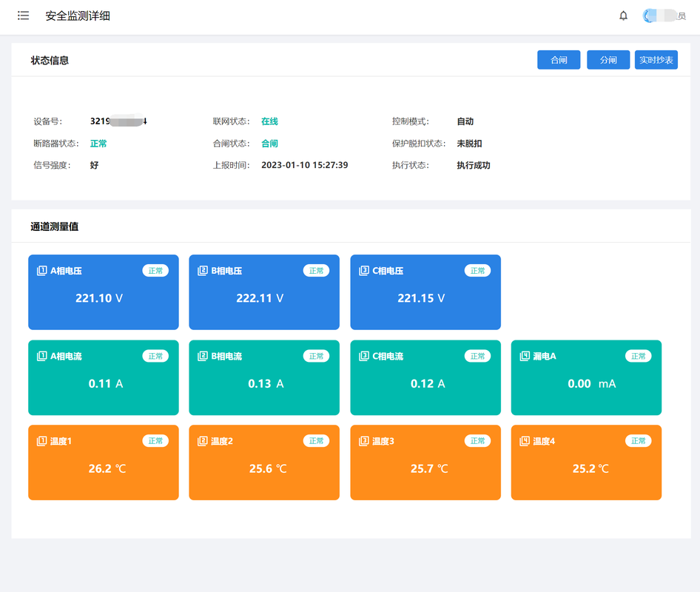Click the channel 1 icon beside A相电压
The width and height of the screenshot is (700, 592).
41,271
